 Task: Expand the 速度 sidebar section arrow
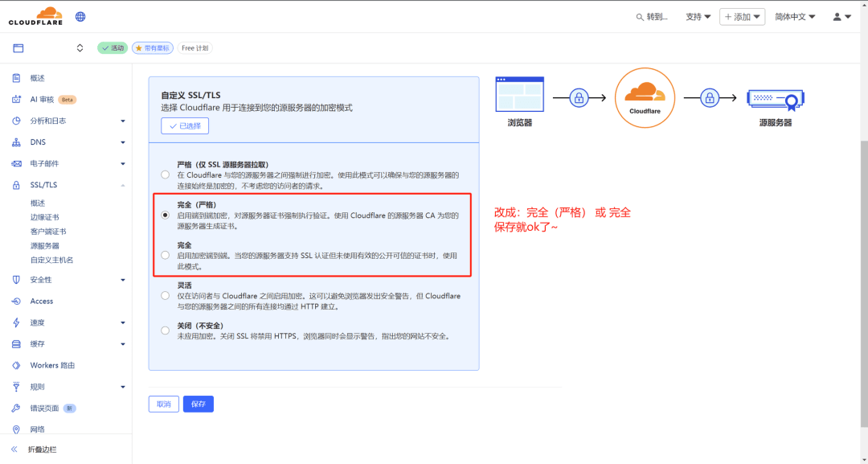123,322
